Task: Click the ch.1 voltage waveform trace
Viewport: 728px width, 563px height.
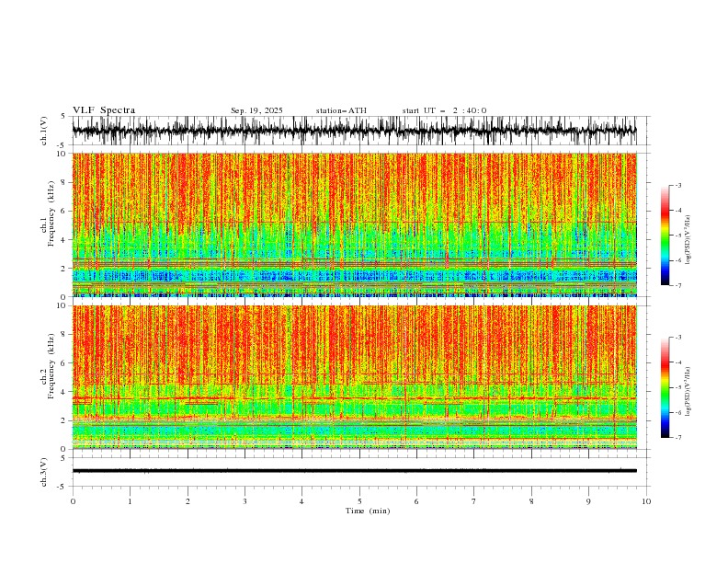Action: 354,131
